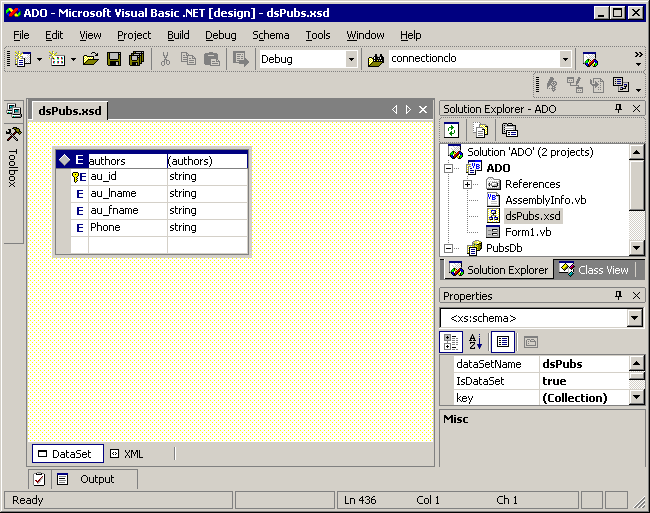Viewport: 650px width, 513px height.
Task: Go to the previous document tab with the left arrow
Action: click(395, 109)
